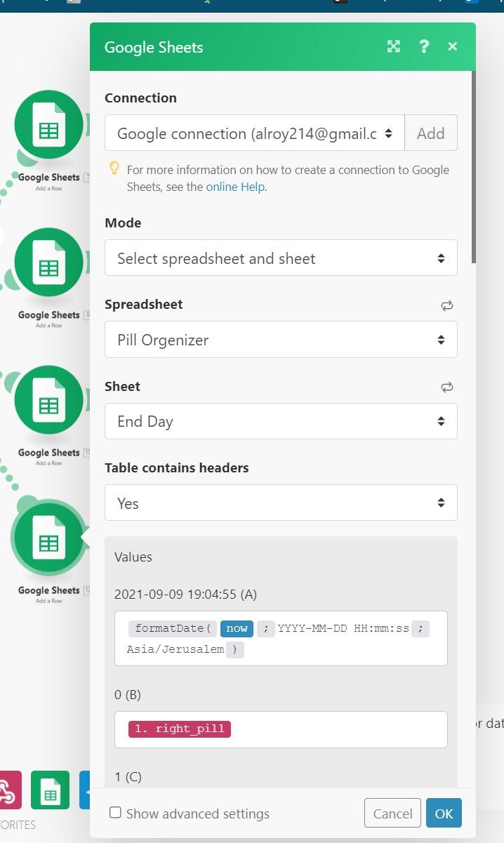Open the Table contains headers dropdown
This screenshot has width=504, height=843.
click(281, 503)
